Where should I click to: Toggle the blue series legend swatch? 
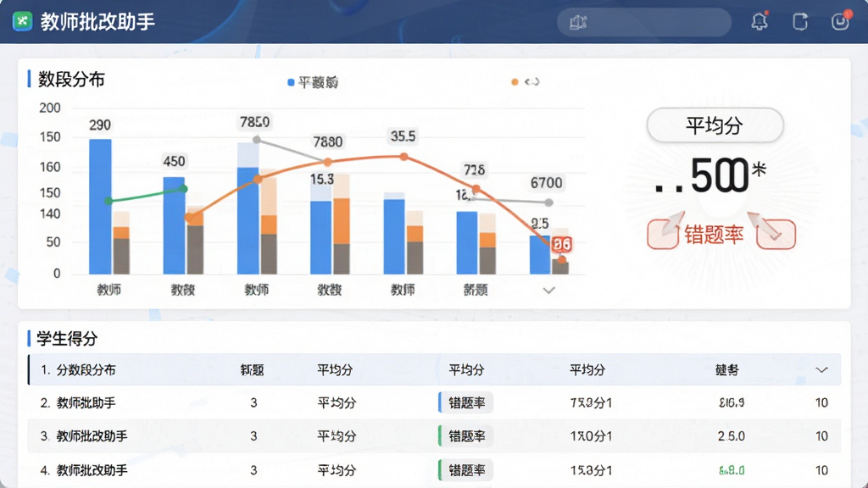pyautogui.click(x=291, y=82)
